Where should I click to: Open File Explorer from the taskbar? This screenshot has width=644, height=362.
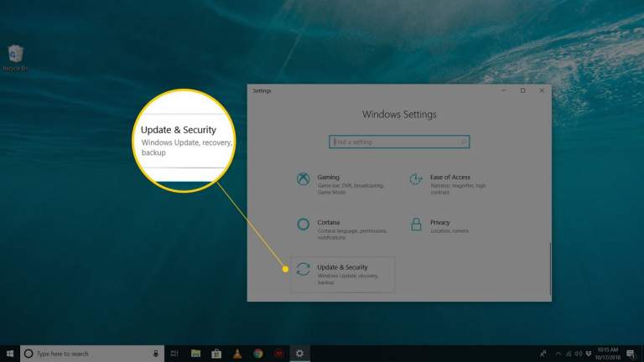[196, 354]
